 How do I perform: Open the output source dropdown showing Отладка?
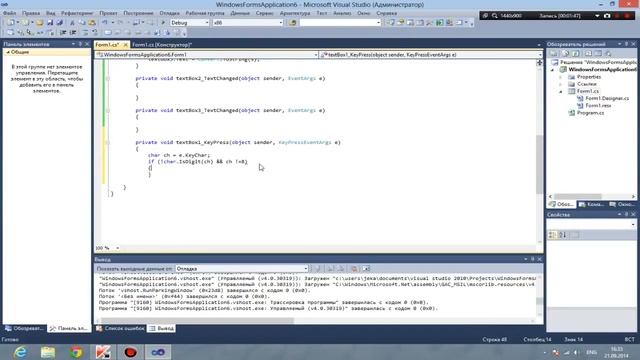(242, 269)
